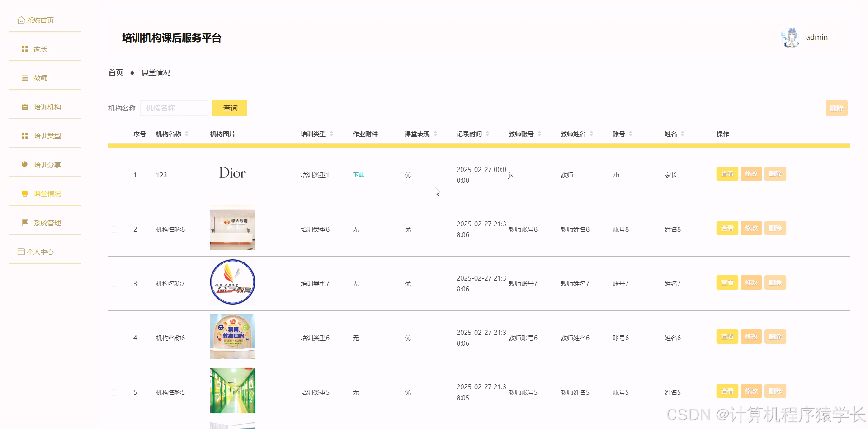Tick the checkbox for row 1 (123)

point(114,175)
